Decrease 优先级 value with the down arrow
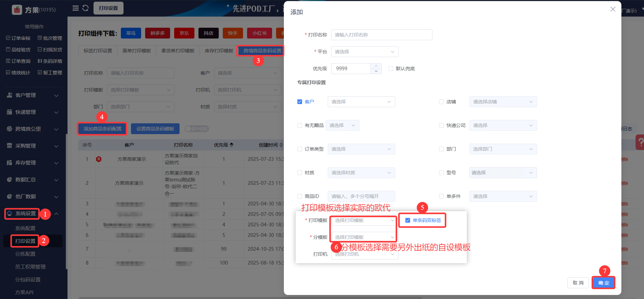Viewport: 644px width, 299px height. coord(376,71)
